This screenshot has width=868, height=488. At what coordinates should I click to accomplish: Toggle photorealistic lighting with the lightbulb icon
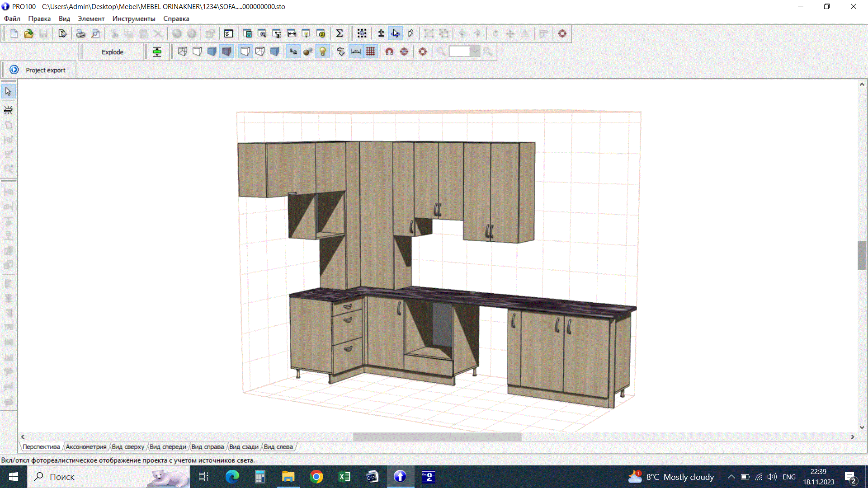coord(322,52)
